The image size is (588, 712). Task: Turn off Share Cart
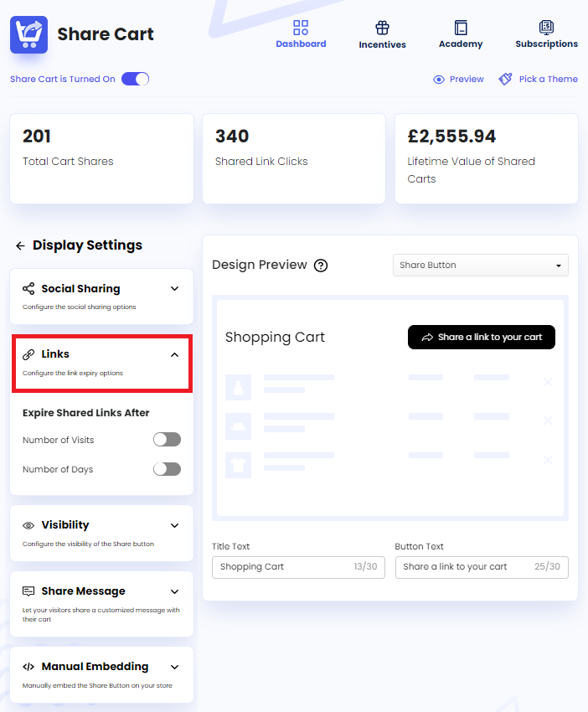click(x=137, y=76)
